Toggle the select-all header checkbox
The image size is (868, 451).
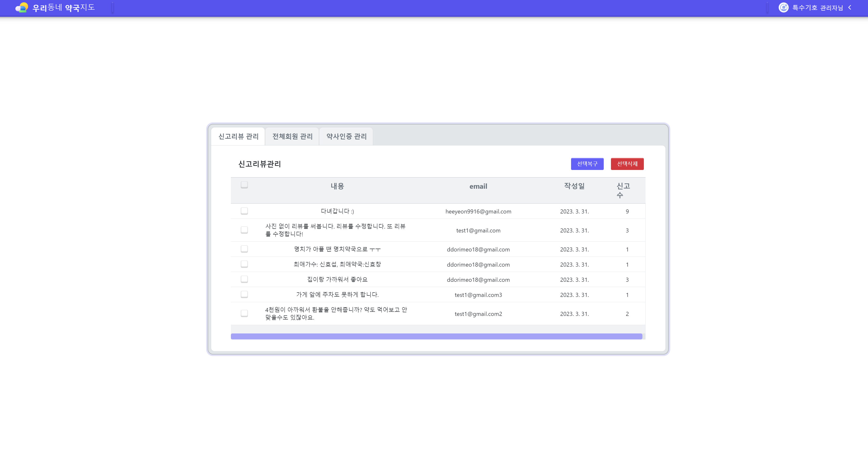pos(244,185)
